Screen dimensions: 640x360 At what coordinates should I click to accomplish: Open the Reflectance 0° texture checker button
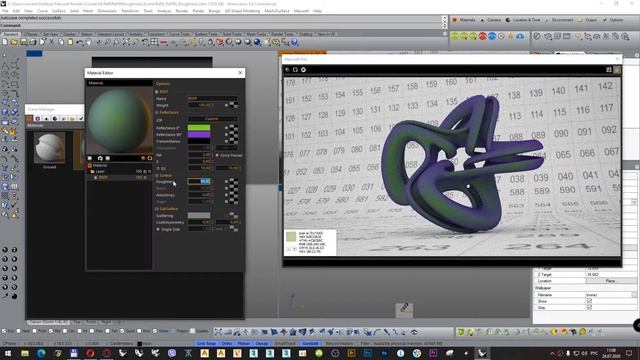(233, 129)
